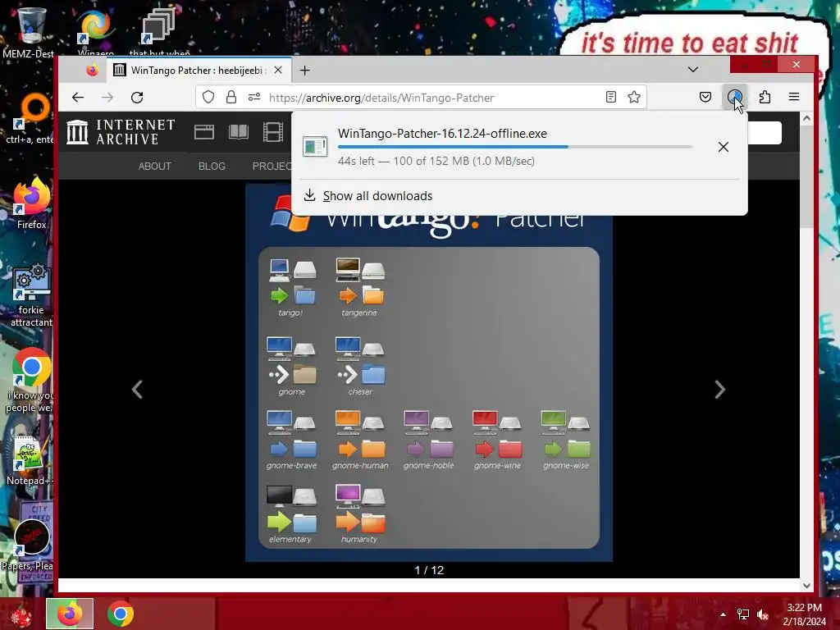Select the Notepad++ desktop shortcut
The image size is (840, 630).
(x=30, y=461)
